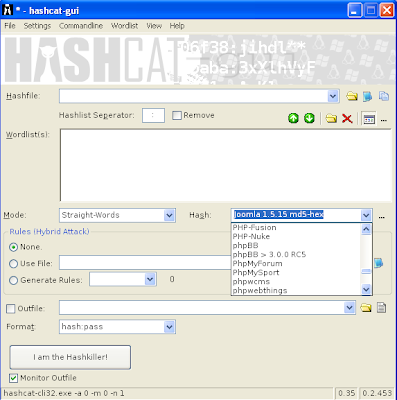This screenshot has width=397, height=400.
Task: Click the I am the Hashkiller! button
Action: 70,357
